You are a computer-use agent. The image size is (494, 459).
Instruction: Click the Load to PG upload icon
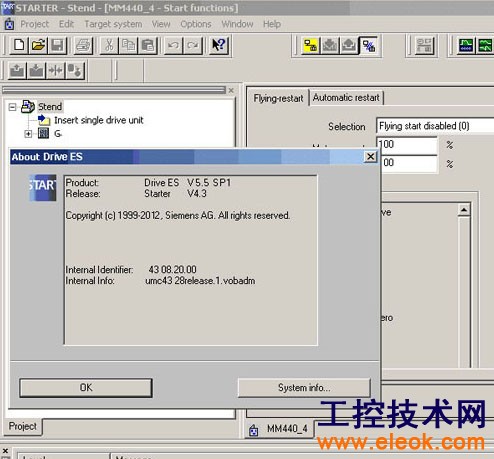click(x=349, y=45)
